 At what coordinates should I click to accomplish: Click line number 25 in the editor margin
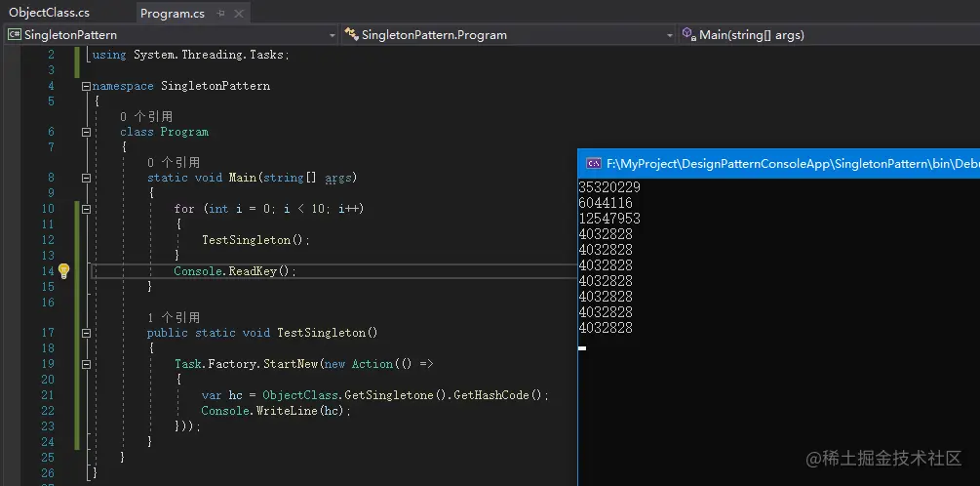click(x=48, y=458)
